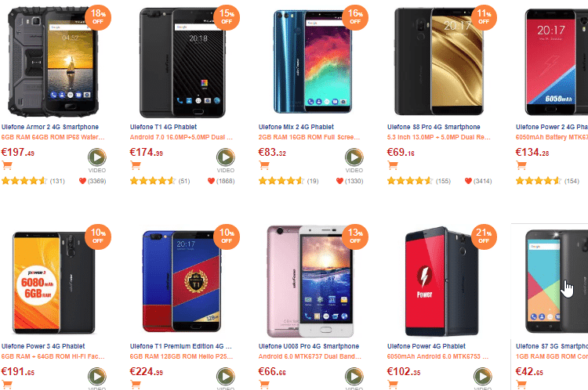Open the Ulefone Armor 2 4G Smartphone link
The height and width of the screenshot is (390, 588).
50,127
